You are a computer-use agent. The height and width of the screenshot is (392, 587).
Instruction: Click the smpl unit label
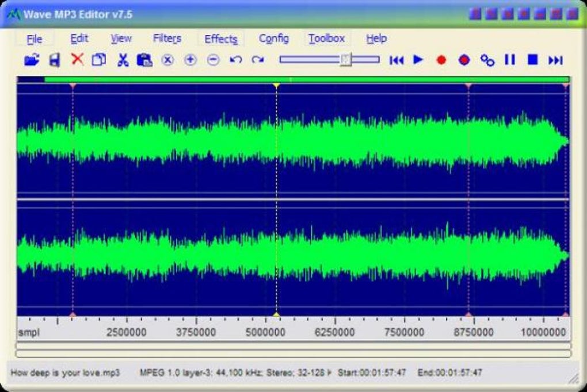pyautogui.click(x=28, y=332)
